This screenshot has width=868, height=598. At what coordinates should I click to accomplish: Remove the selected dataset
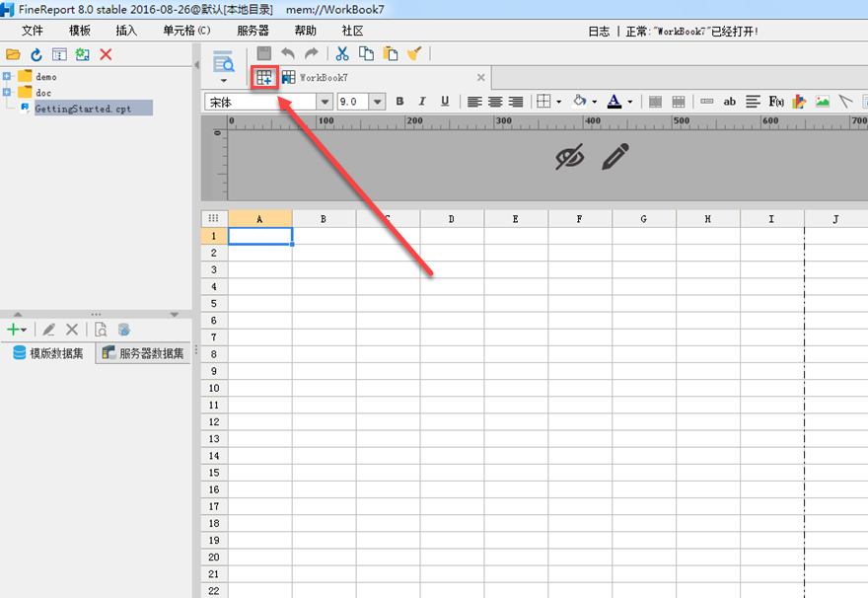point(72,330)
